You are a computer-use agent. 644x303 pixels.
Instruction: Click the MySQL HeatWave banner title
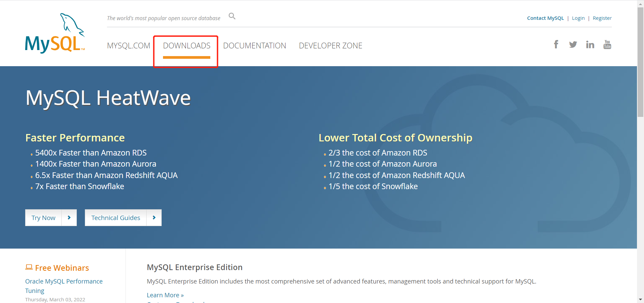[108, 98]
